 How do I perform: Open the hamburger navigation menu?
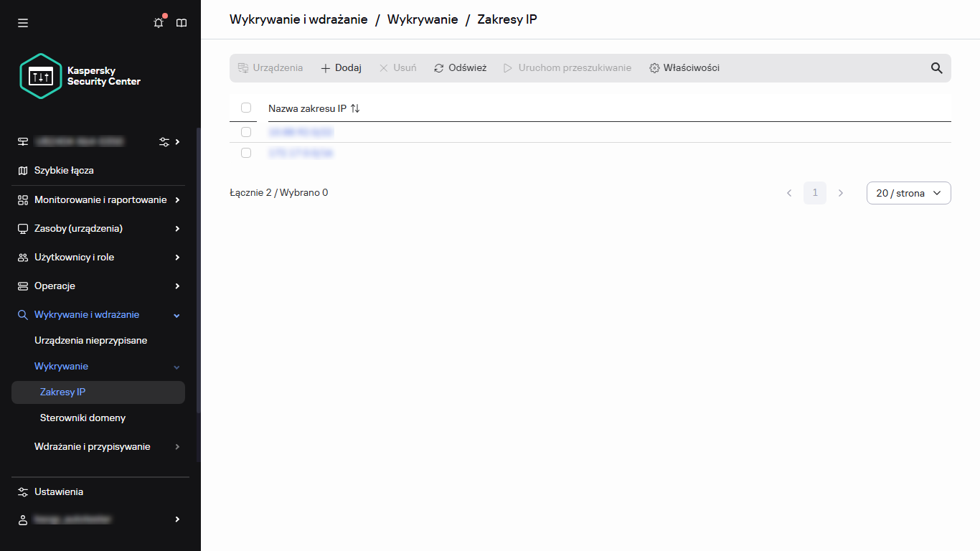(x=22, y=22)
